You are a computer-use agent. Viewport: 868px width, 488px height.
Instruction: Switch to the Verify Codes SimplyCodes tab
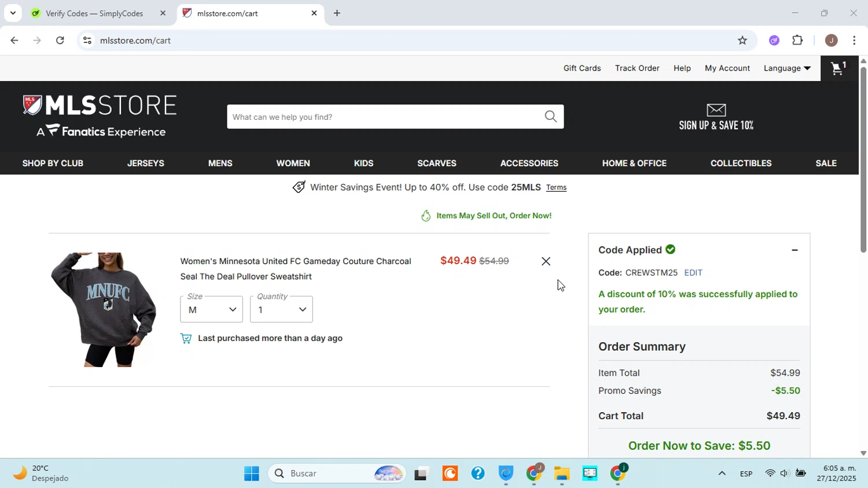click(x=94, y=13)
